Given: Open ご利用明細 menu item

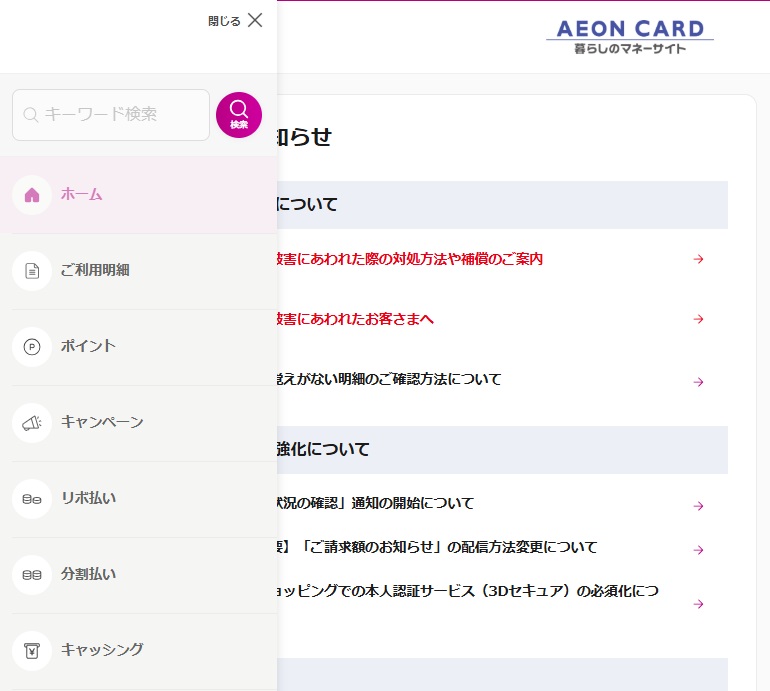Looking at the screenshot, I should coord(95,271).
